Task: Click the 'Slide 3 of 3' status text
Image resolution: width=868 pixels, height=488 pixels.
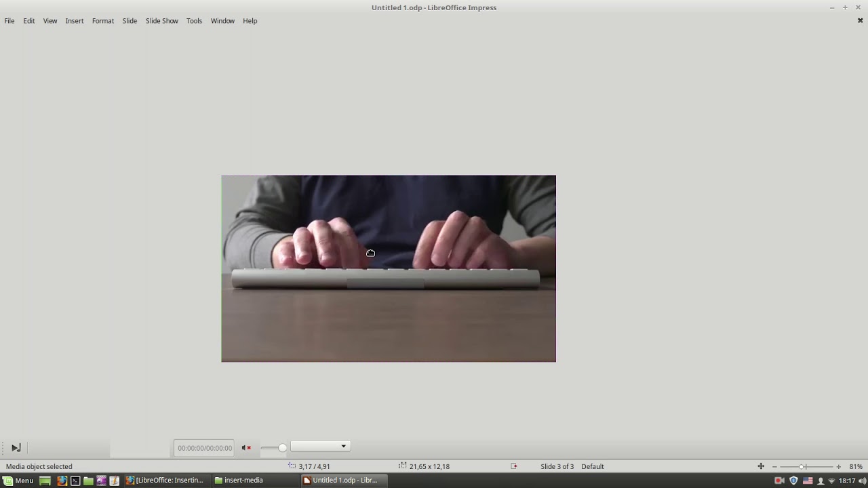Action: pos(557,466)
